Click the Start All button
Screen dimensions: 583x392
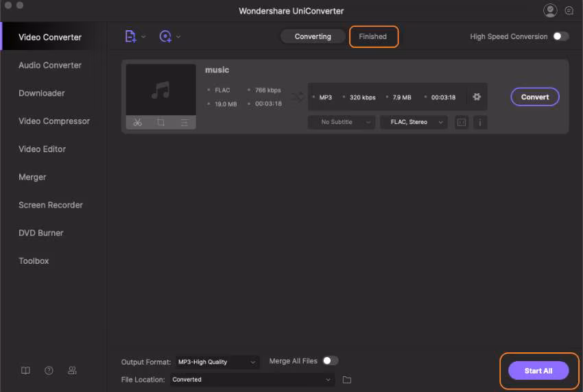click(x=538, y=371)
